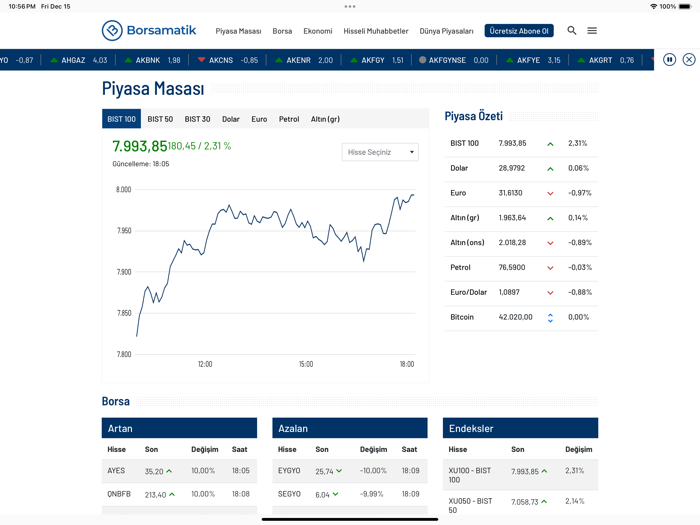Open the search magnifier icon
Screen dimensions: 700x525
(x=571, y=30)
